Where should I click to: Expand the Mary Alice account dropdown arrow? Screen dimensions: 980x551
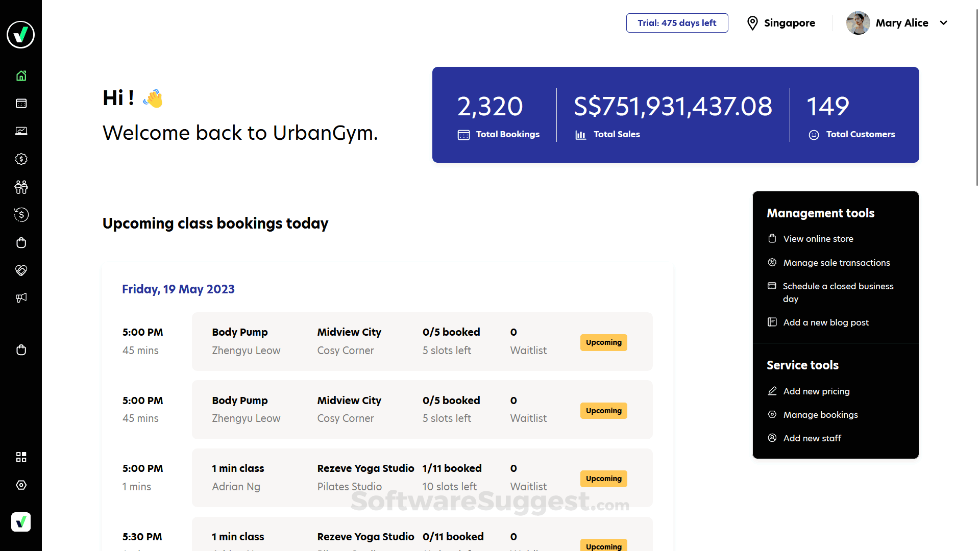(944, 23)
